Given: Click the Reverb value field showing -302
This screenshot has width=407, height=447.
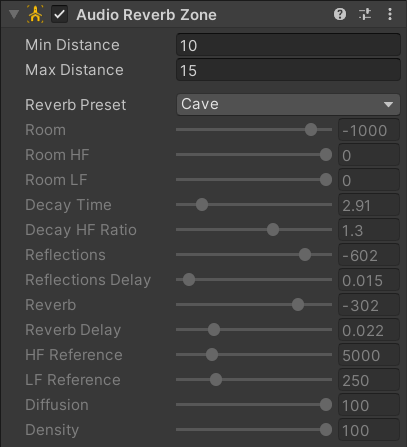Looking at the screenshot, I should (369, 305).
